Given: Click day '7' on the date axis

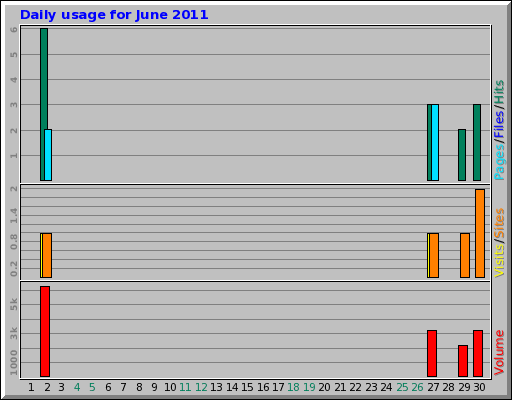Looking at the screenshot, I should pyautogui.click(x=124, y=387).
